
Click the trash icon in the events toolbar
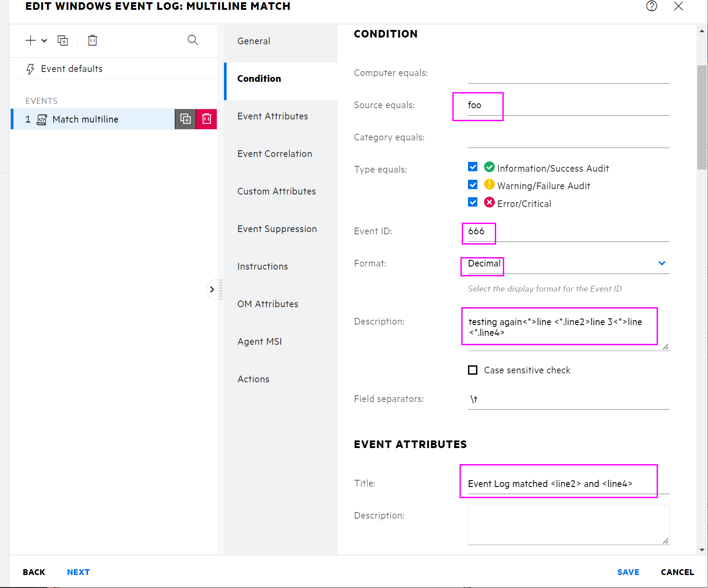pos(93,41)
